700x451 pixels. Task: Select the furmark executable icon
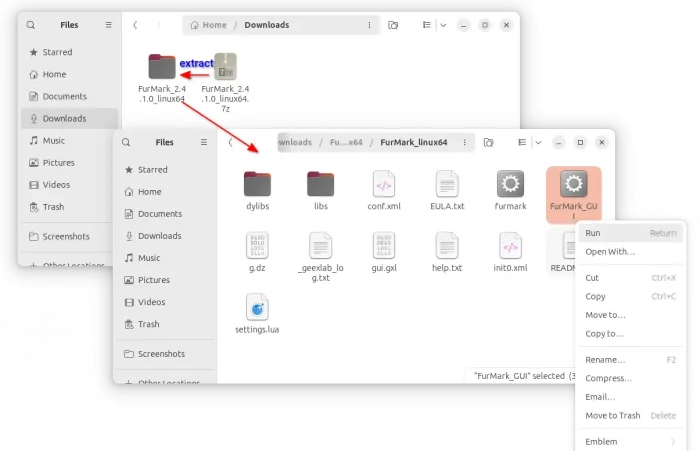click(510, 184)
